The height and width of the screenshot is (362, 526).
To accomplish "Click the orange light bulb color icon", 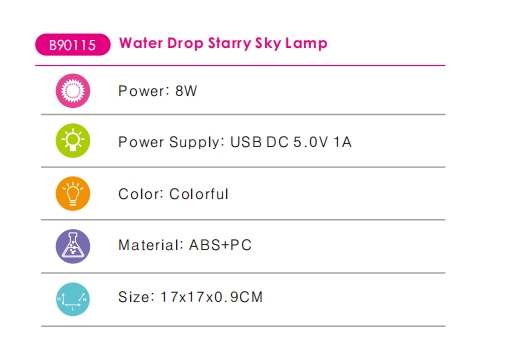I will [73, 194].
